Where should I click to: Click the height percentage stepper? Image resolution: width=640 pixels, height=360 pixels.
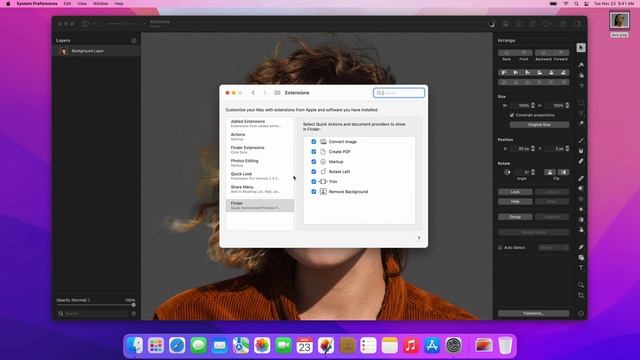[x=567, y=105]
